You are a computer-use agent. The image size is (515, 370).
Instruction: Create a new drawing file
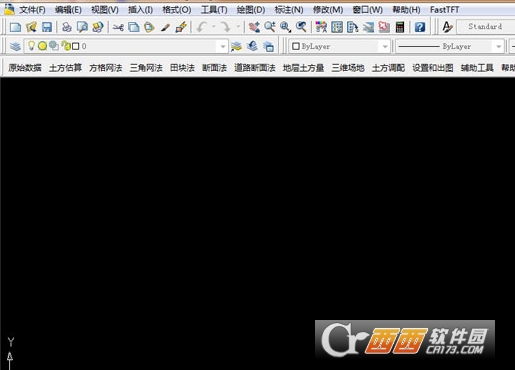pyautogui.click(x=15, y=27)
